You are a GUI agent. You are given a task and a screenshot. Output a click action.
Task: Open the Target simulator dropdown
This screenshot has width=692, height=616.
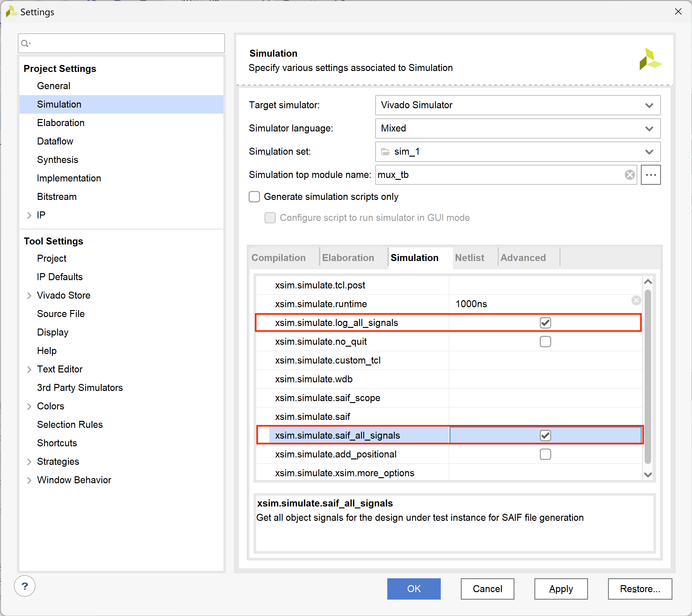point(517,105)
